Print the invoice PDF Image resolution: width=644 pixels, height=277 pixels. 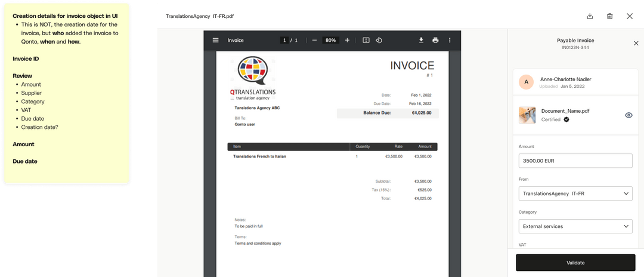435,40
